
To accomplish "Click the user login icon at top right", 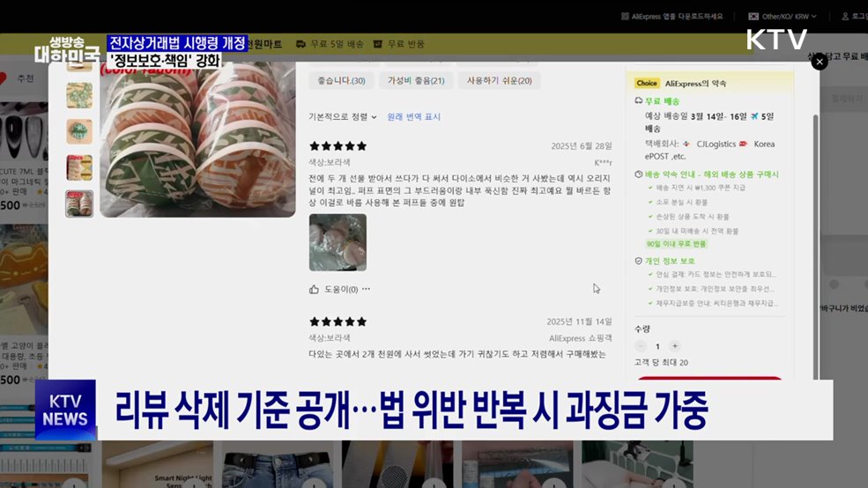I will (845, 17).
